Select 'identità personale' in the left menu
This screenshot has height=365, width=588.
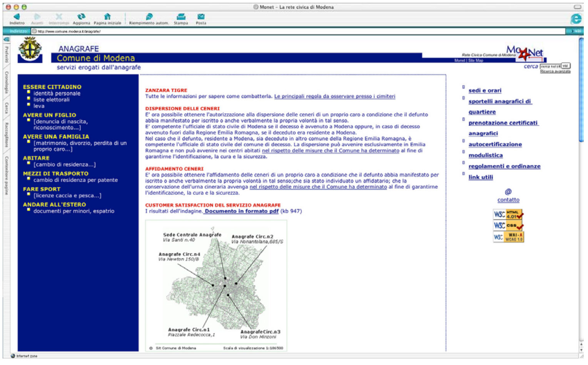point(57,94)
